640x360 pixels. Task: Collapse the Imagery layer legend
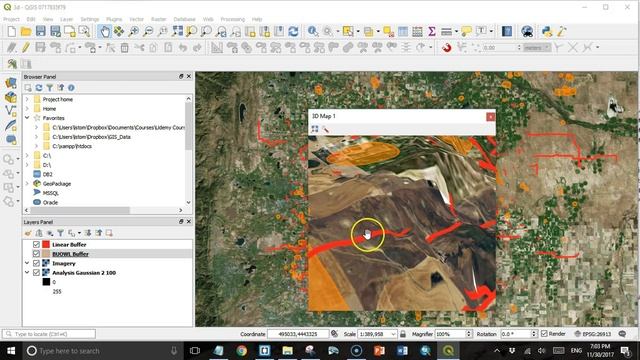pyautogui.click(x=27, y=263)
